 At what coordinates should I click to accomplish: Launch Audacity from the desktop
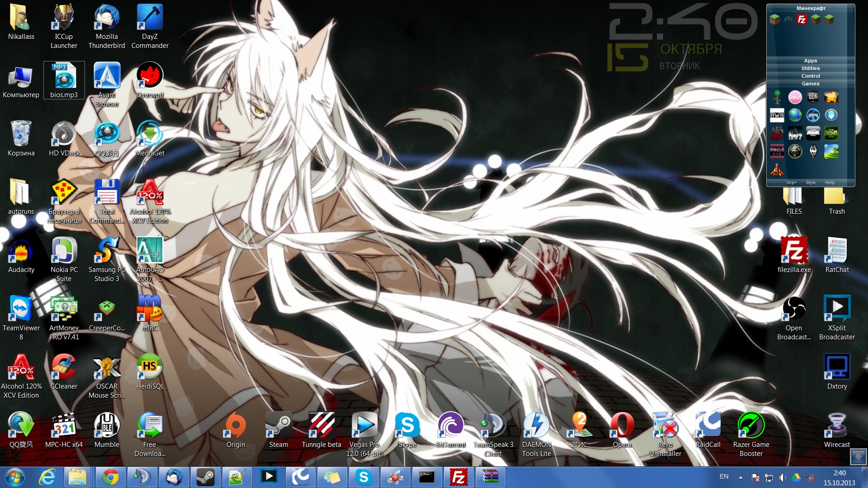tap(21, 255)
